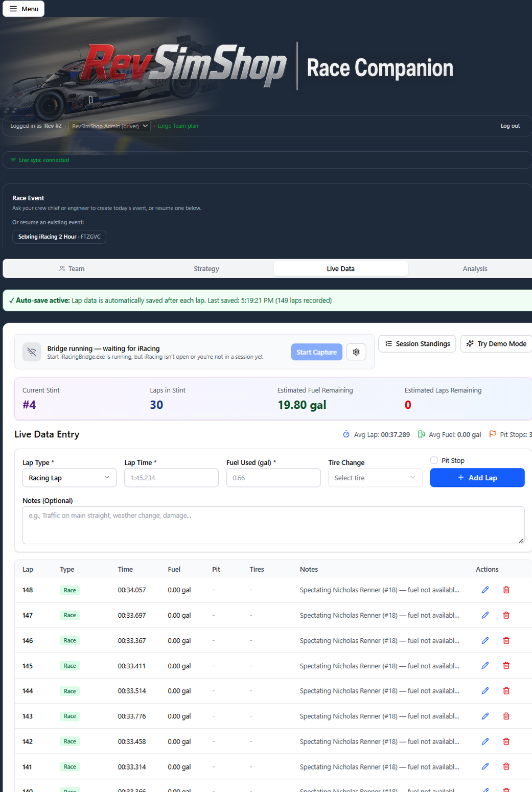The width and height of the screenshot is (532, 792).
Task: Open the Lap Type dropdown
Action: (x=70, y=478)
